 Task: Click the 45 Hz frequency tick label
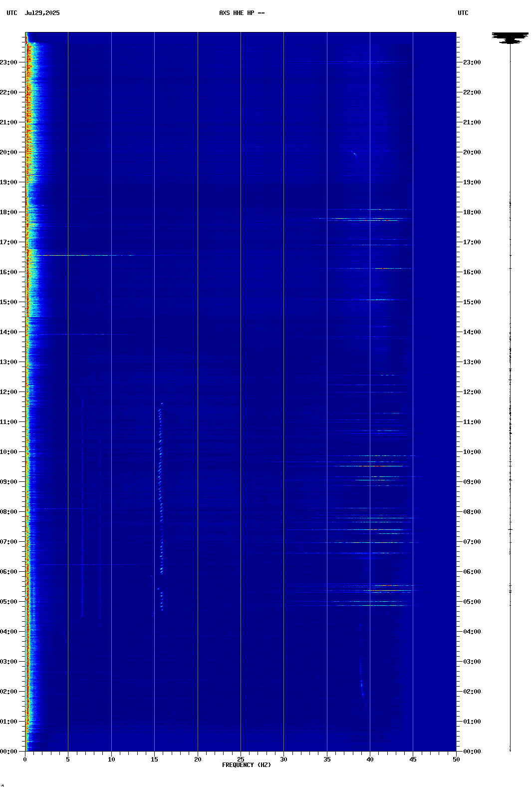tap(413, 760)
